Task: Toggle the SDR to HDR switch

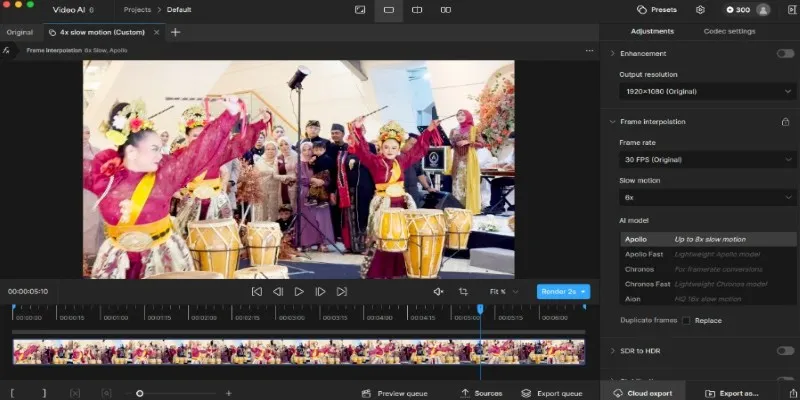Action: point(785,351)
